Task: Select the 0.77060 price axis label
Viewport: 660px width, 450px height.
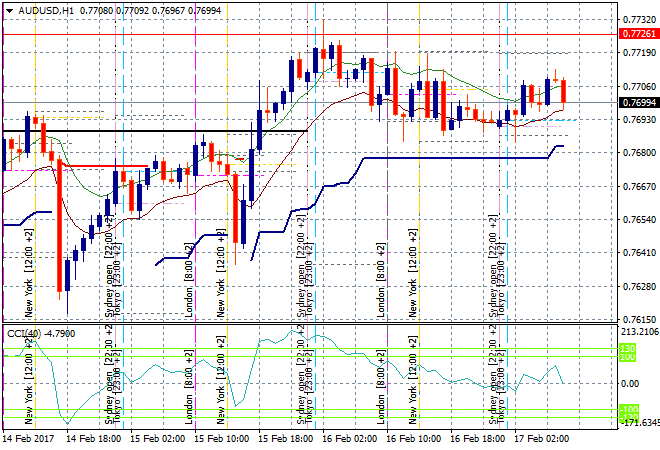Action: coord(639,87)
